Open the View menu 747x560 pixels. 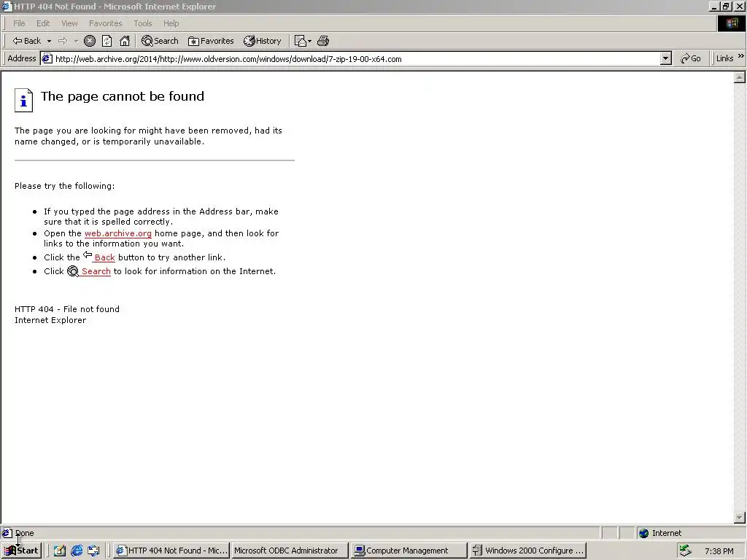tap(69, 23)
